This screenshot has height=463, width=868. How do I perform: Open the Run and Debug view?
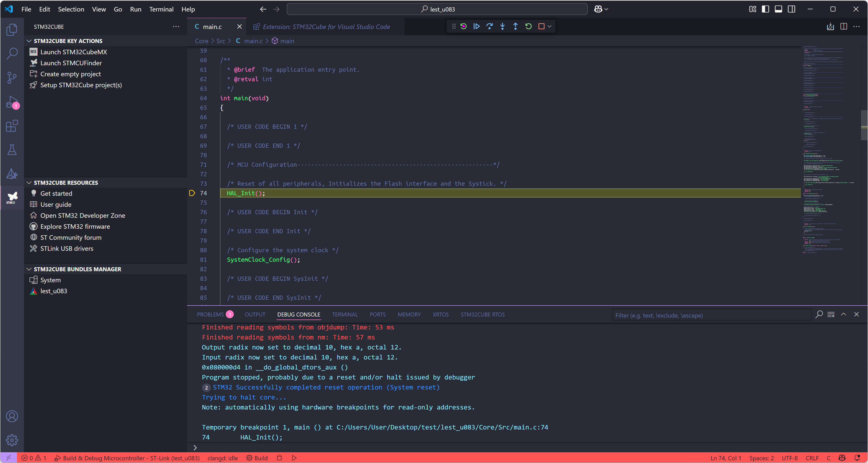click(x=12, y=102)
